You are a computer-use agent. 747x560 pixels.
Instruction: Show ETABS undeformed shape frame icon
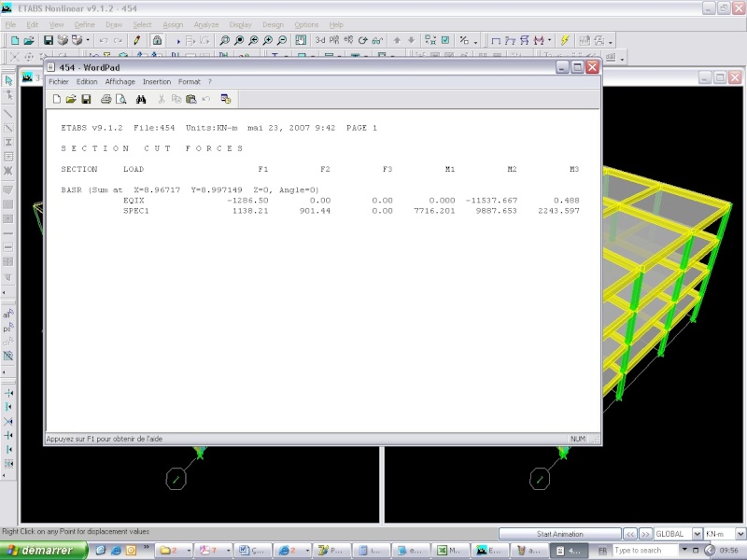tap(496, 40)
